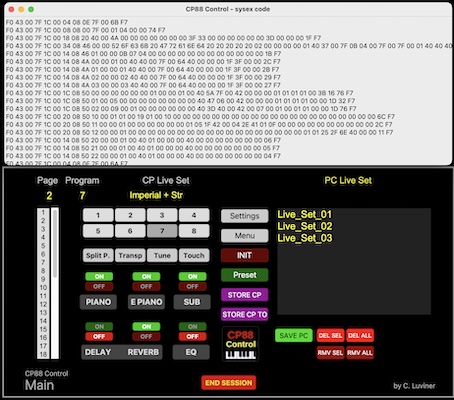Click the red INIT button

(x=244, y=255)
